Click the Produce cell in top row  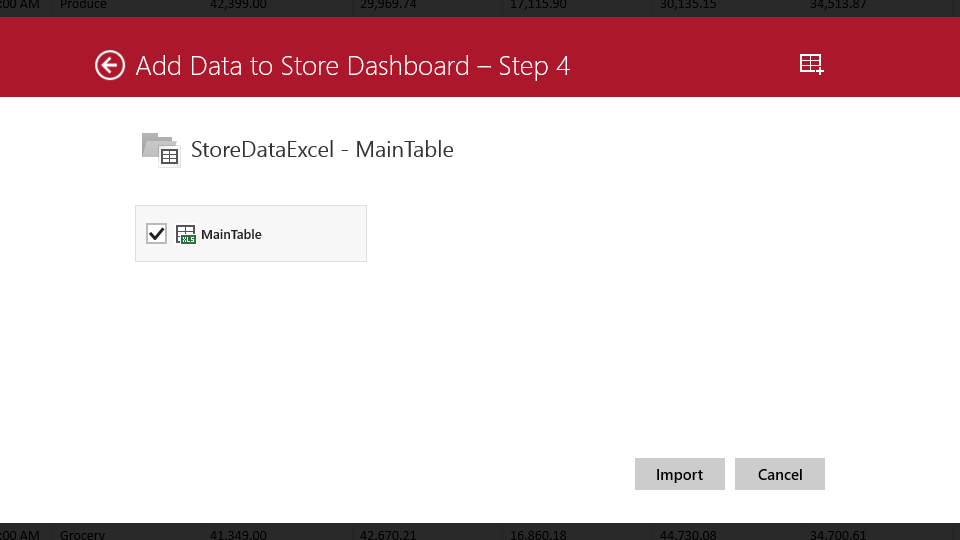[x=83, y=5]
